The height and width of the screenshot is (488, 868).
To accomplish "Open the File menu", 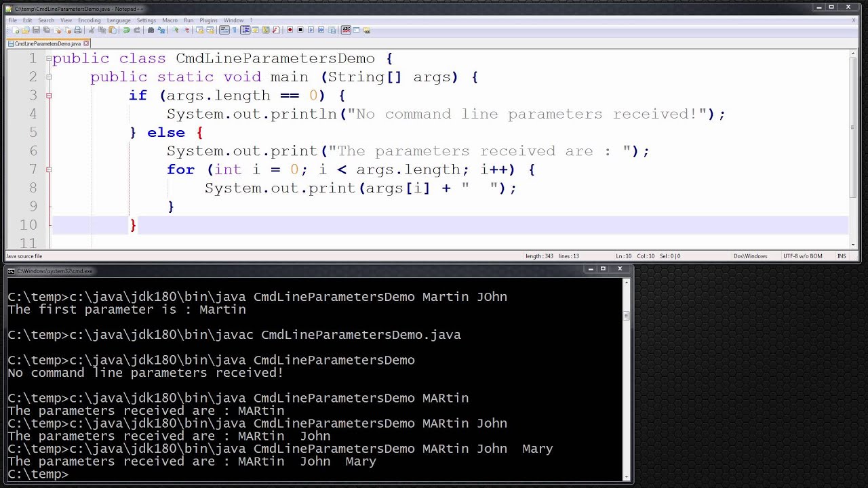I will [12, 20].
